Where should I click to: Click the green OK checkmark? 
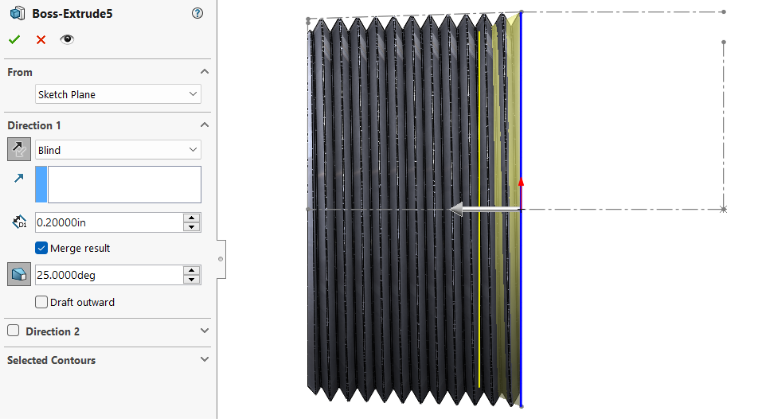[x=14, y=39]
